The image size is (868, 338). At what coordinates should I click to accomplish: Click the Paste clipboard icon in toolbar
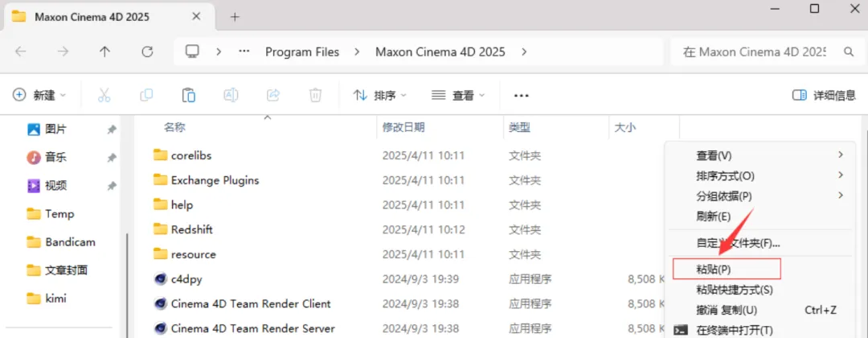189,95
